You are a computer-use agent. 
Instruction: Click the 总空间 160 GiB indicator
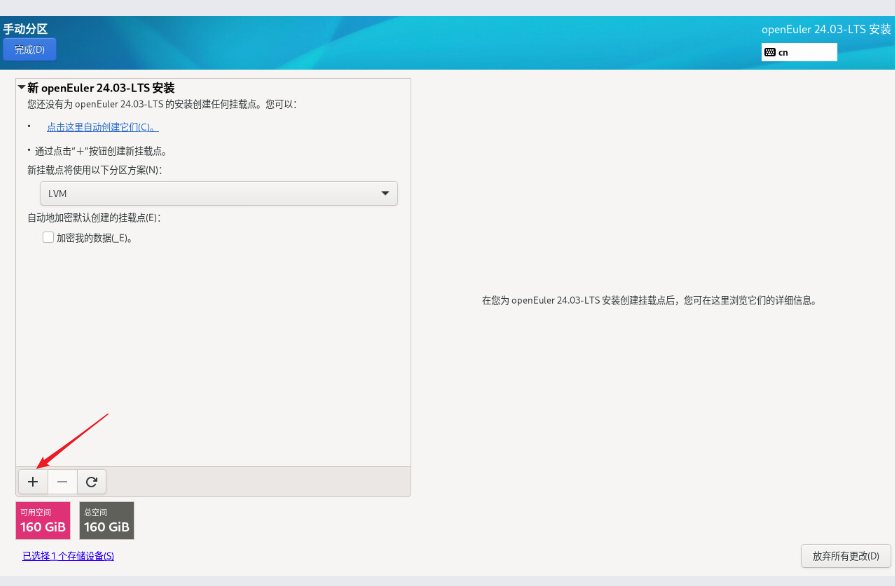click(x=107, y=520)
